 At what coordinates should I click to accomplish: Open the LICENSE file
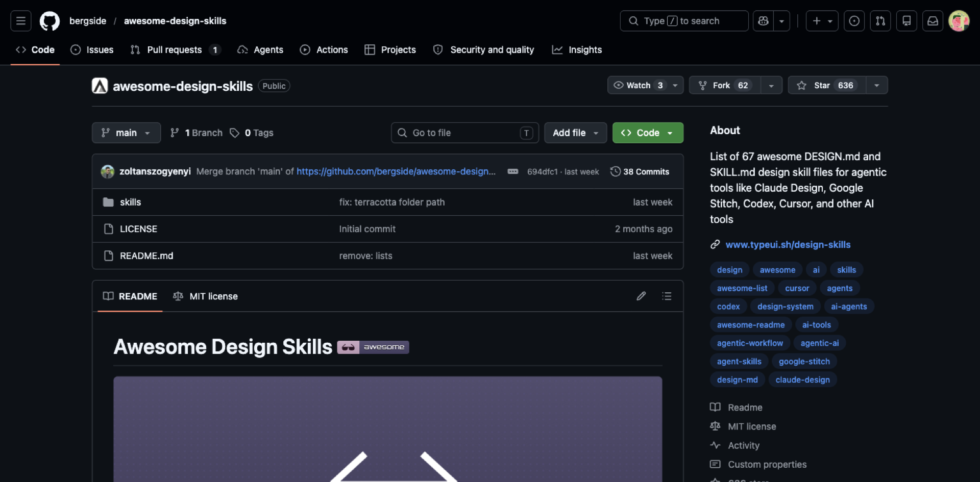[x=138, y=229]
